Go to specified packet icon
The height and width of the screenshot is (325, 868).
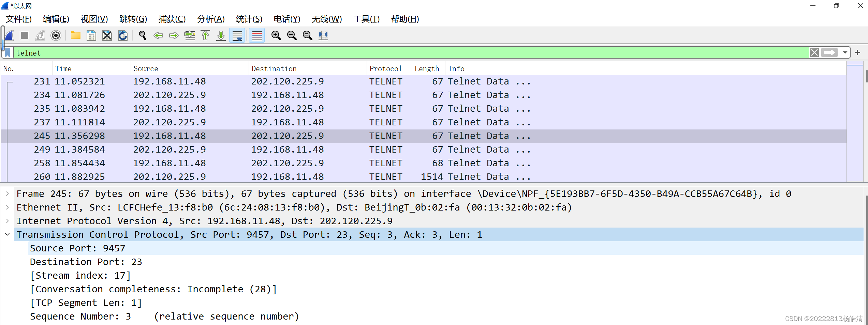click(190, 35)
